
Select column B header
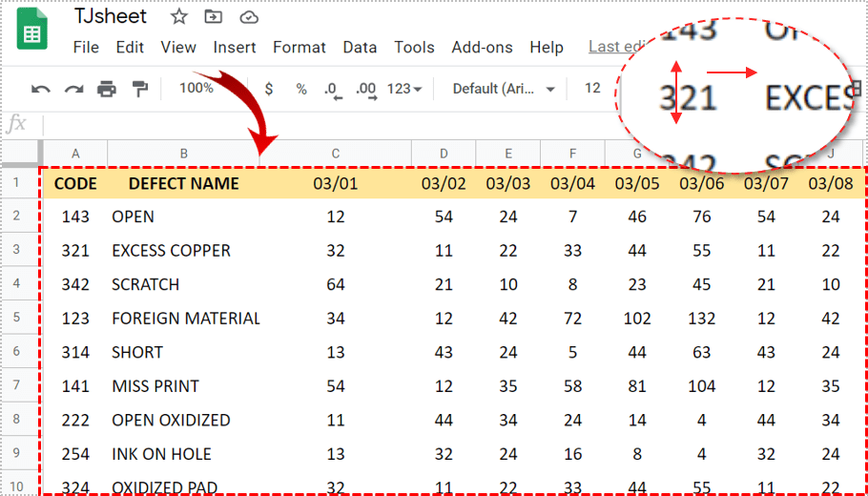point(183,153)
